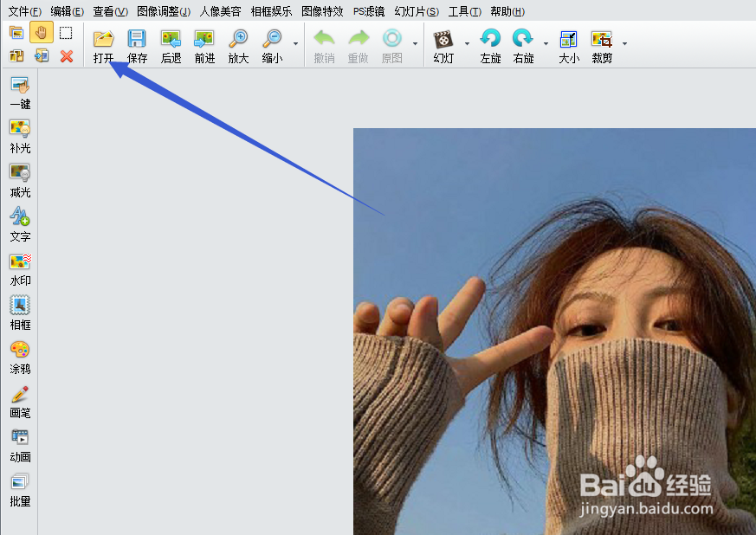This screenshot has width=756, height=535.
Task: Click the stacked photos copy icon
Action: (x=16, y=56)
